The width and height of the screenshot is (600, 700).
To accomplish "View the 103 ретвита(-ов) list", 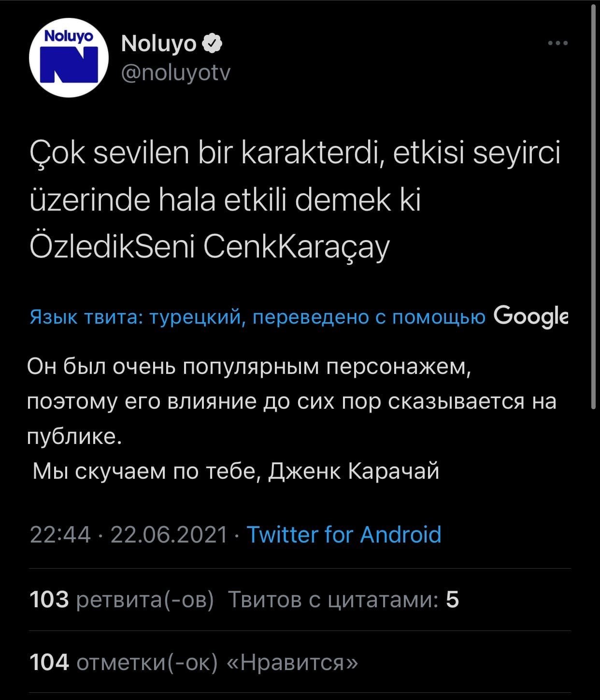I will pyautogui.click(x=121, y=600).
